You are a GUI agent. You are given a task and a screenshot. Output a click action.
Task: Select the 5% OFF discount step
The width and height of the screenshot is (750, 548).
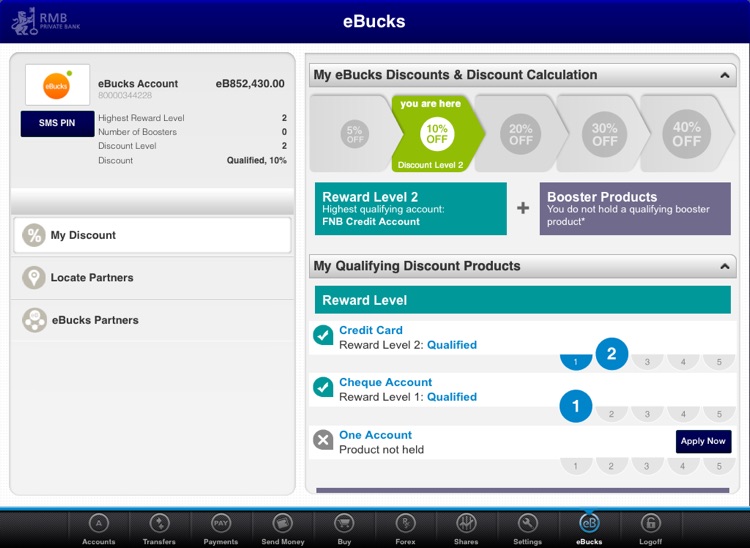pos(355,134)
